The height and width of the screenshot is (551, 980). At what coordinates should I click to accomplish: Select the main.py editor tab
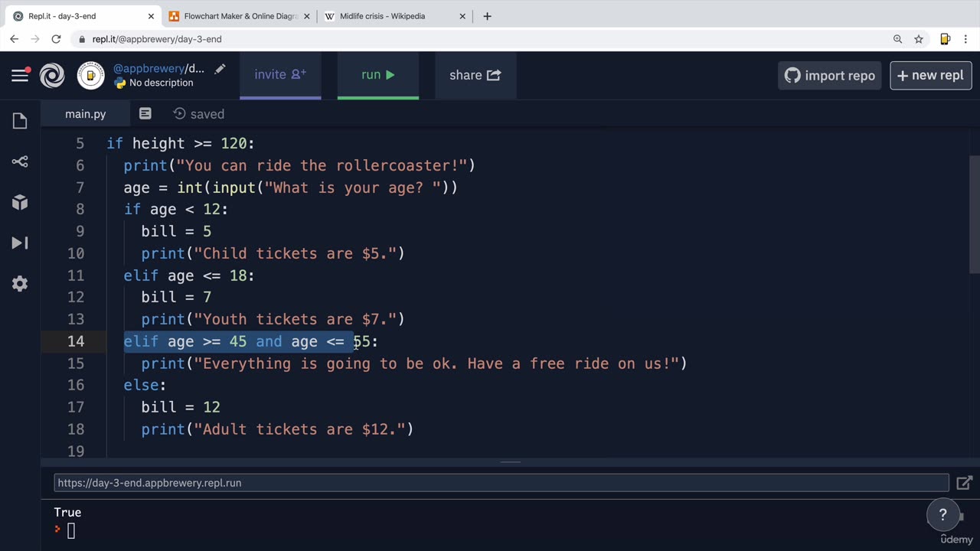[x=85, y=113]
